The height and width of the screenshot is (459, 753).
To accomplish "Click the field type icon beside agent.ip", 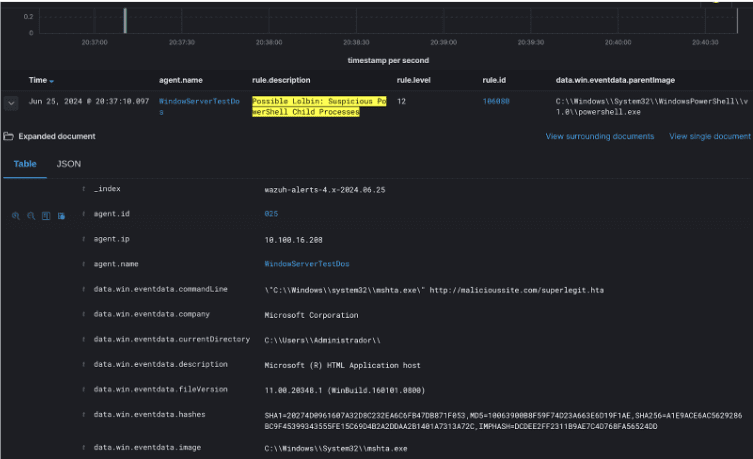I will pos(84,239).
